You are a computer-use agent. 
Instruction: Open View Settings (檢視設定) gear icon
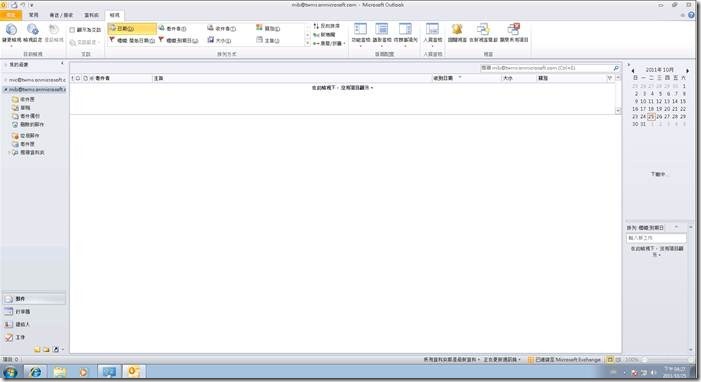pos(33,33)
